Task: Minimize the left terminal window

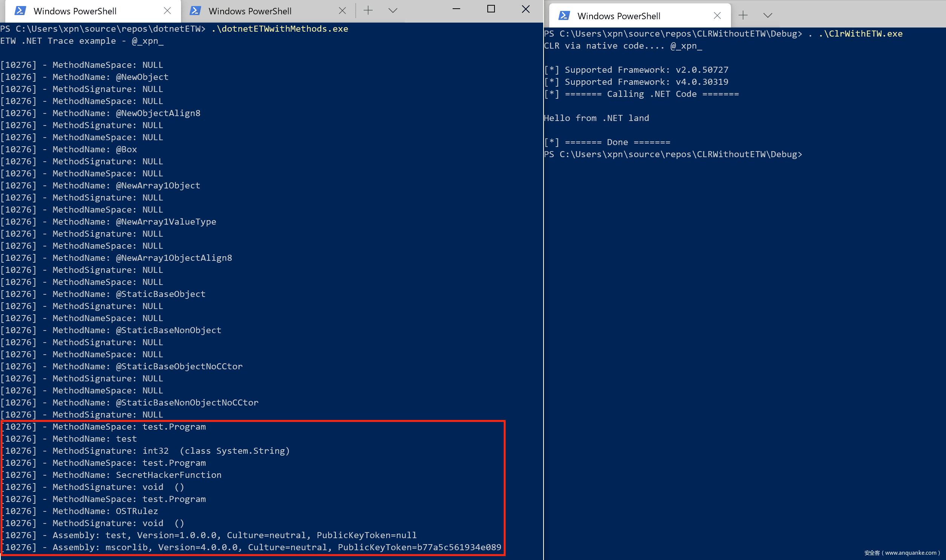Action: pyautogui.click(x=456, y=9)
